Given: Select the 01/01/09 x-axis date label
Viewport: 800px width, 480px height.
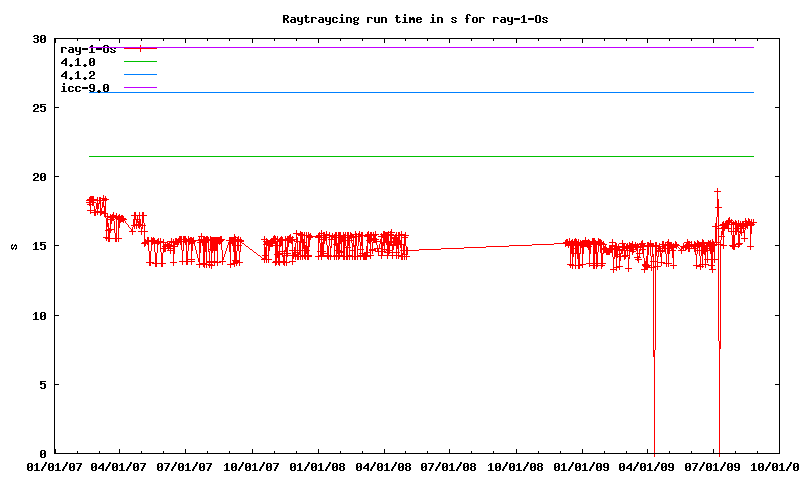Looking at the screenshot, I should coord(582,466).
